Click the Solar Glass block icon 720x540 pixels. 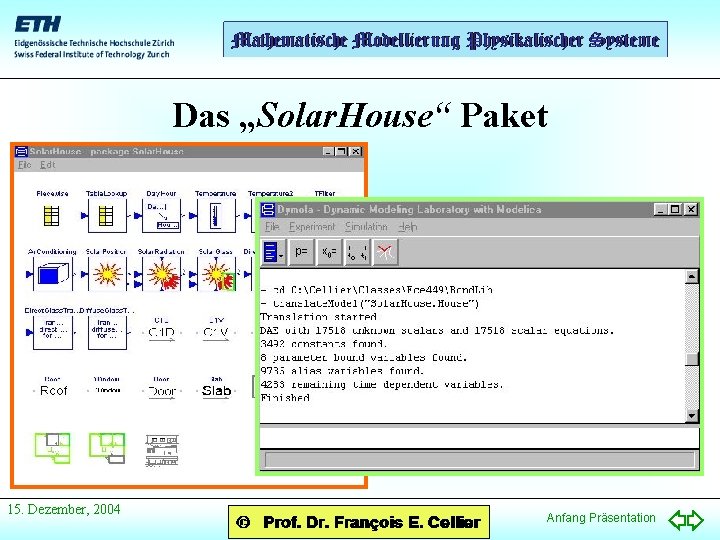tap(216, 274)
